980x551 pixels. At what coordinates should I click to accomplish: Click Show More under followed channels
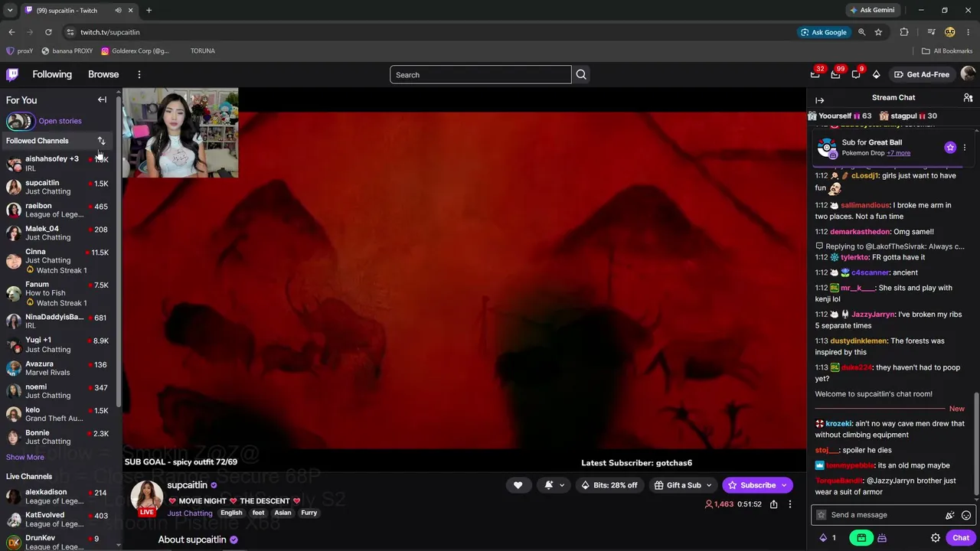click(x=25, y=457)
